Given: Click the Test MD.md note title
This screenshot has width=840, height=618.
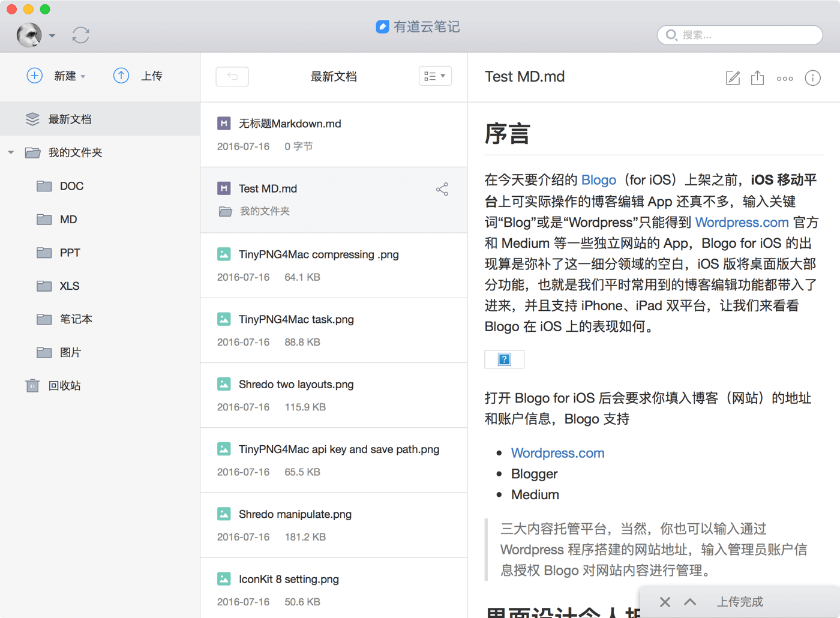Looking at the screenshot, I should [524, 77].
